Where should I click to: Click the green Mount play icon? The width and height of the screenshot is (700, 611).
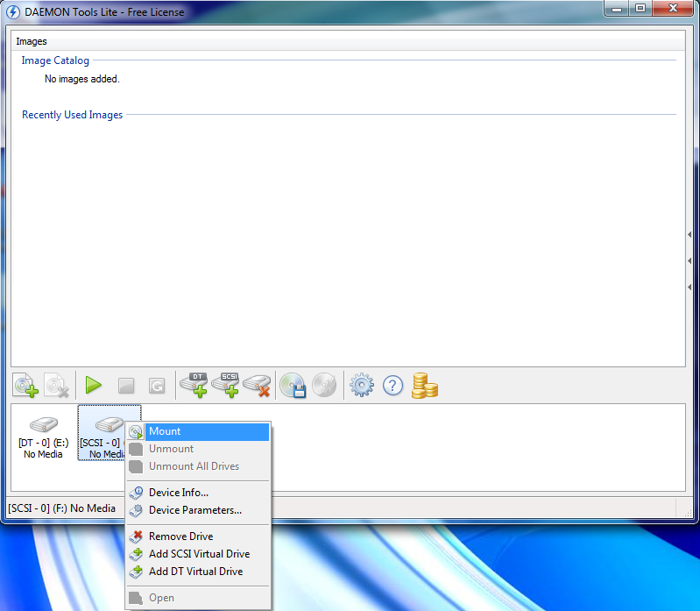coord(93,385)
